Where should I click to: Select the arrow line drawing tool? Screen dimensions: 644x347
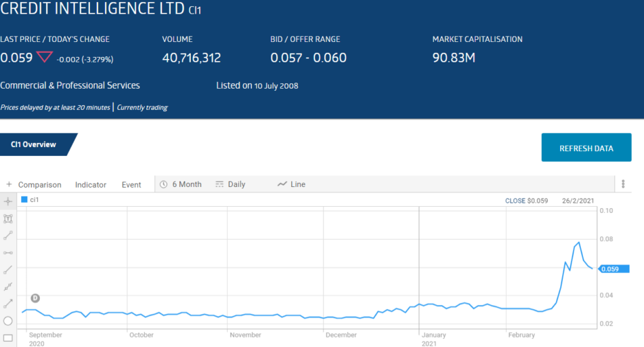pos(8,304)
